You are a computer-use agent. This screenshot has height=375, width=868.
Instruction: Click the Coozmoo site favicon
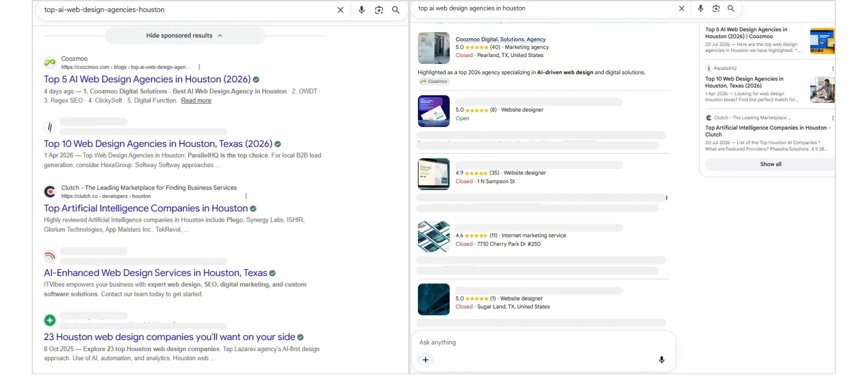point(50,63)
